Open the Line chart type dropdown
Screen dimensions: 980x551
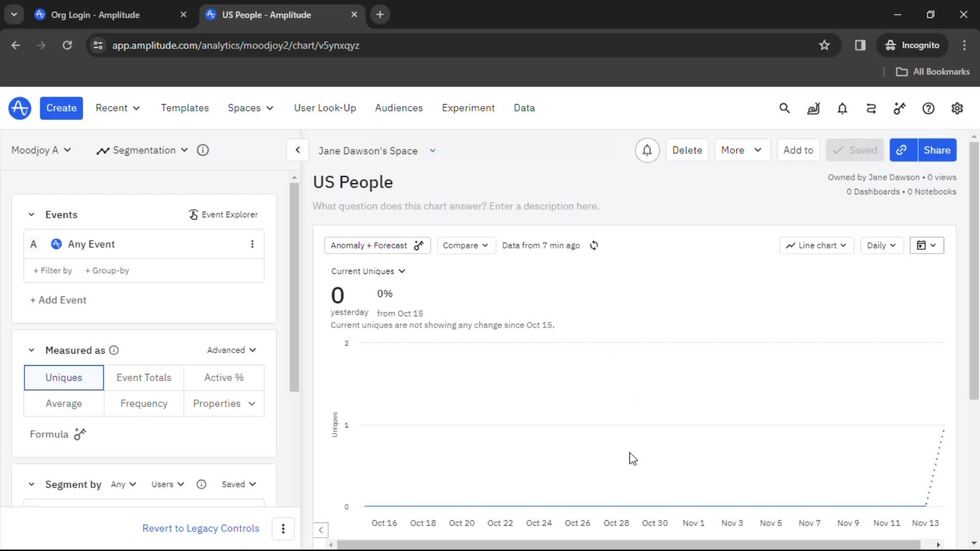click(x=816, y=245)
